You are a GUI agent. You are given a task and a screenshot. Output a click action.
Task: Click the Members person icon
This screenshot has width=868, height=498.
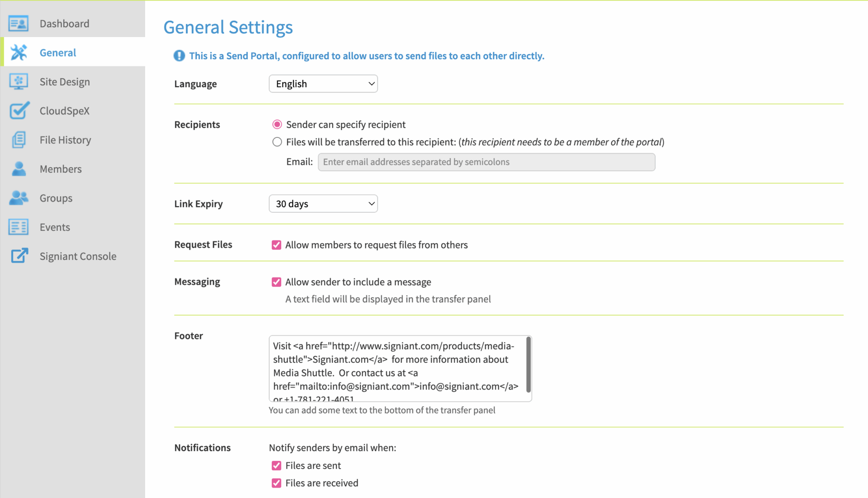(x=19, y=169)
